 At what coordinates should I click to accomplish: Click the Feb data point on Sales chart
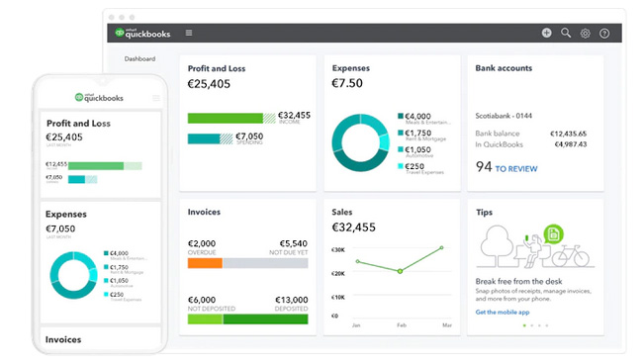400,271
